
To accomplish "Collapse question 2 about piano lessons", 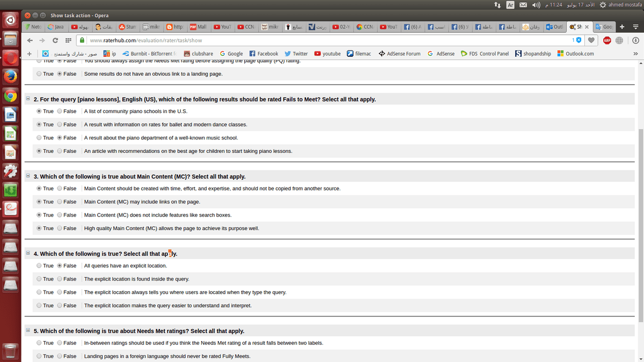I will click(x=28, y=99).
